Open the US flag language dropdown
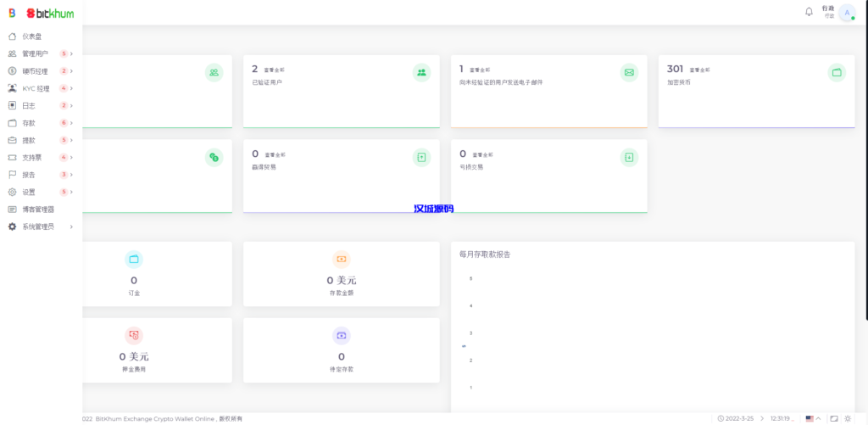The height and width of the screenshot is (425, 868). [813, 418]
